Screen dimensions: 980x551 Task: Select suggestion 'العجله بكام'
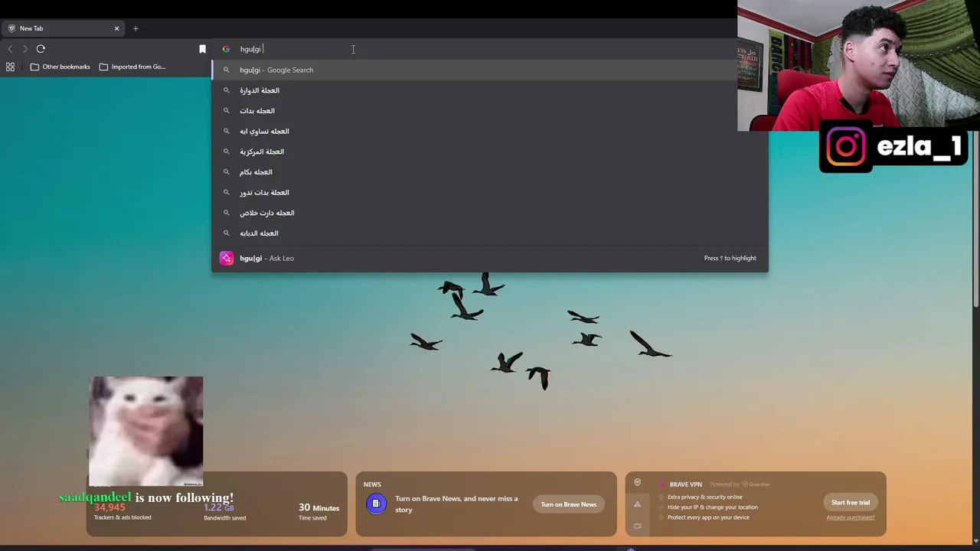(x=490, y=172)
